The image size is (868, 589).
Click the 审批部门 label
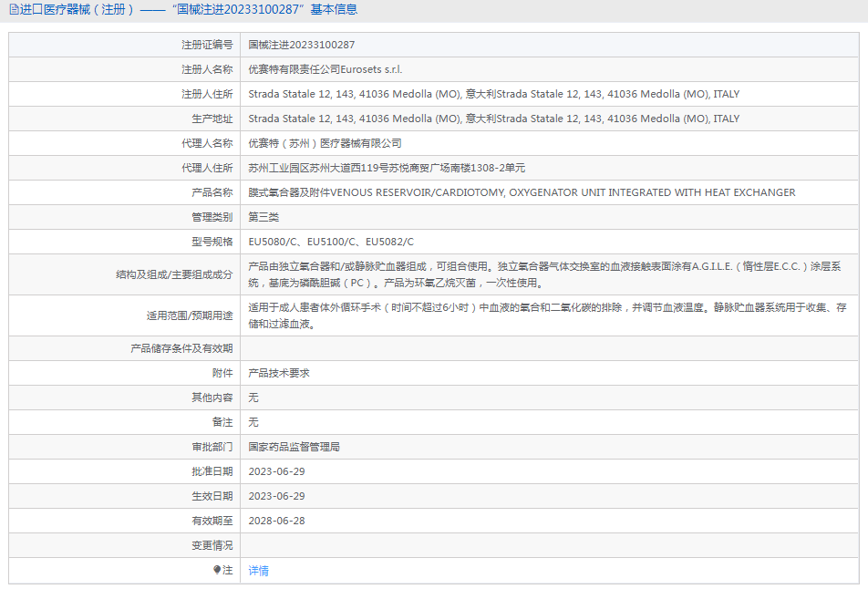tap(212, 447)
